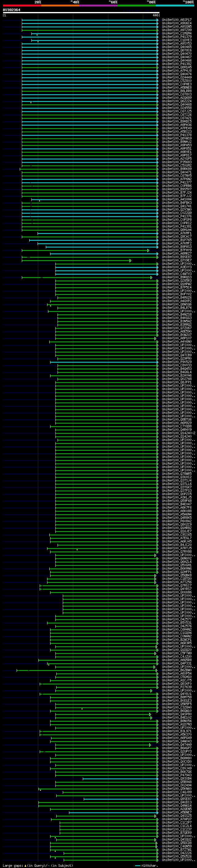Screen dimensions: 197x868
Task: Select hit label UniRef100_Q40465
Action: (176, 47)
